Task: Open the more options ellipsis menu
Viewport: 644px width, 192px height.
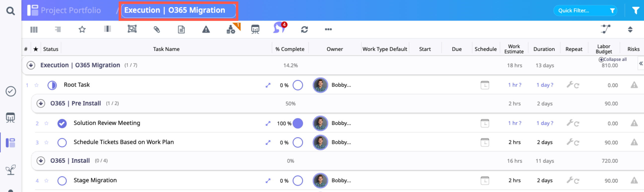Action: (328, 29)
